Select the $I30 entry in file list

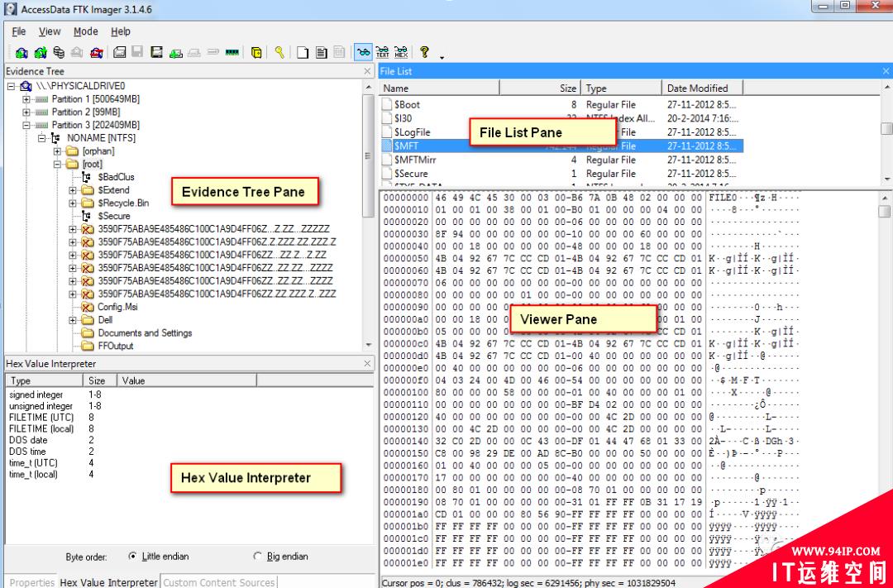click(x=561, y=118)
